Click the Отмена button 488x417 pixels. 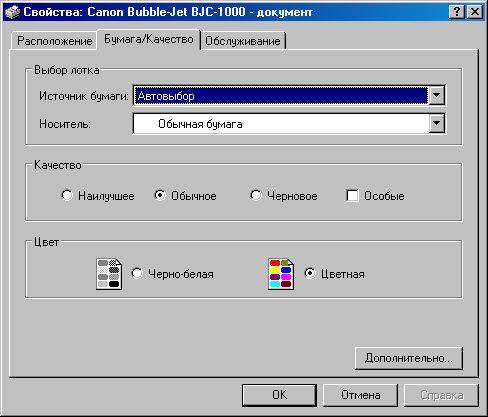[x=360, y=395]
